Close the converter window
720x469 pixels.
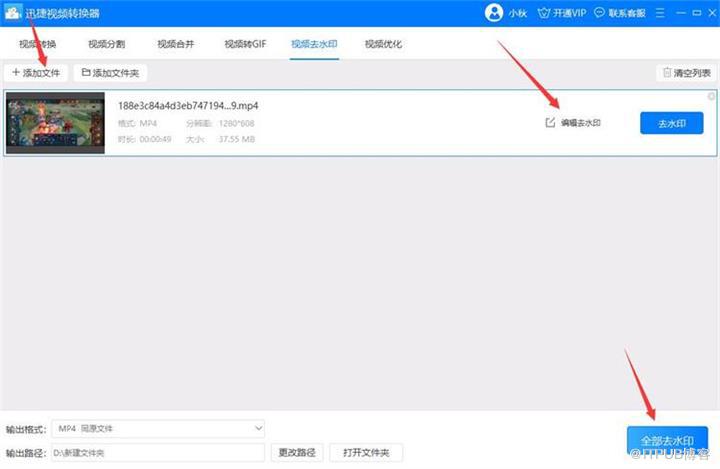pos(712,13)
